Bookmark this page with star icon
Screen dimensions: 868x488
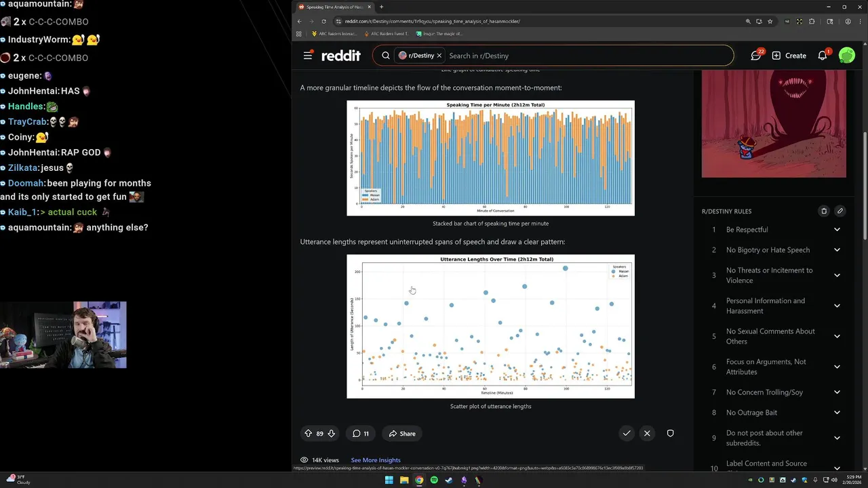pos(770,21)
